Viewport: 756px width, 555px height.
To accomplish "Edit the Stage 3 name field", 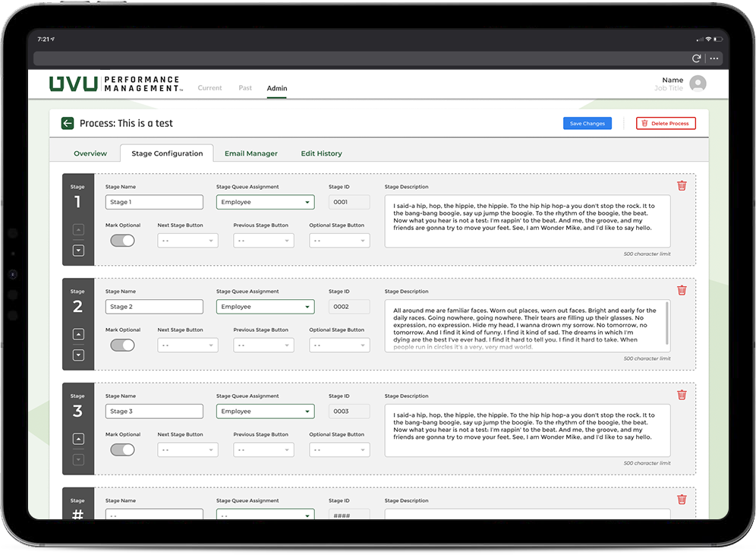I will click(x=154, y=412).
